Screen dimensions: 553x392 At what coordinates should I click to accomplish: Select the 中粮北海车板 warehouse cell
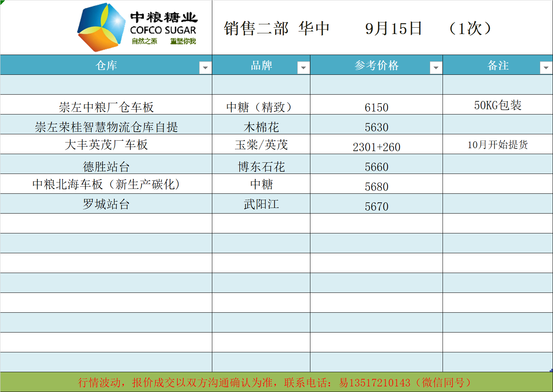coord(106,184)
